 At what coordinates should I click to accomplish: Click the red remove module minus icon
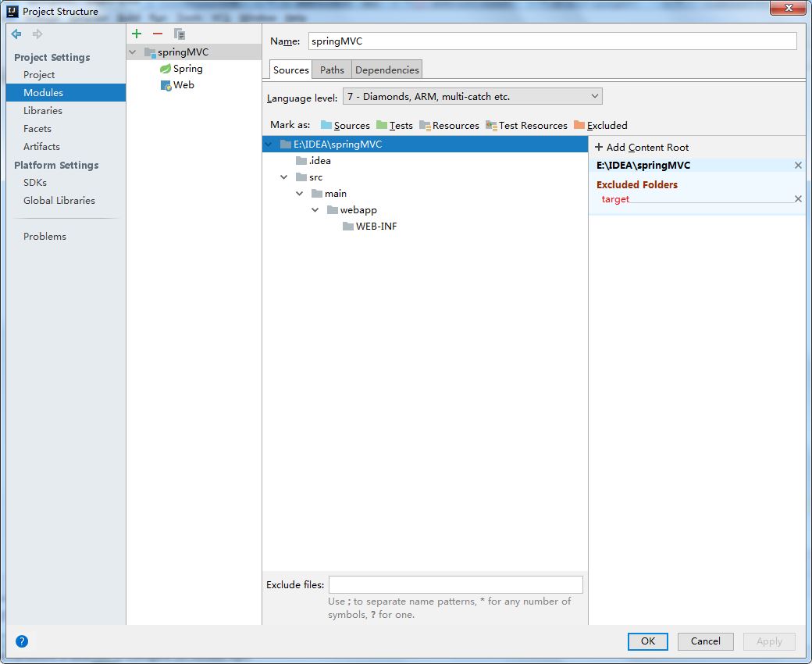[x=158, y=34]
